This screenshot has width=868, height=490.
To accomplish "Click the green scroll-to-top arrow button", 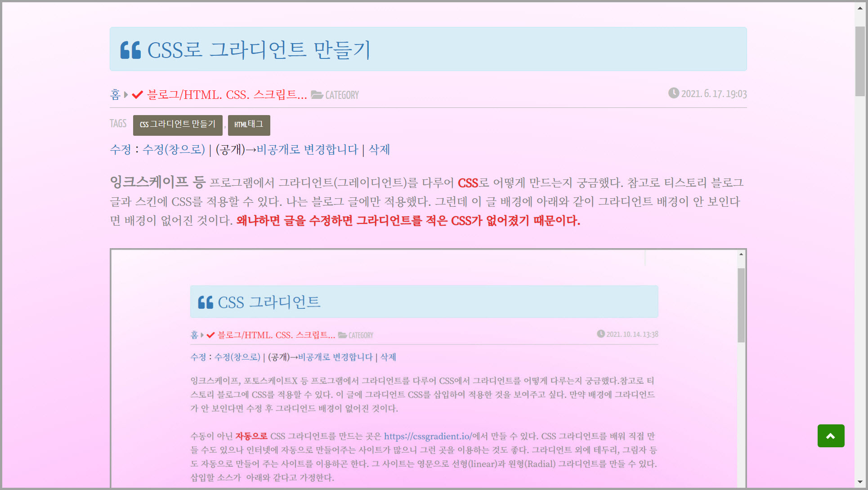I will click(x=830, y=436).
